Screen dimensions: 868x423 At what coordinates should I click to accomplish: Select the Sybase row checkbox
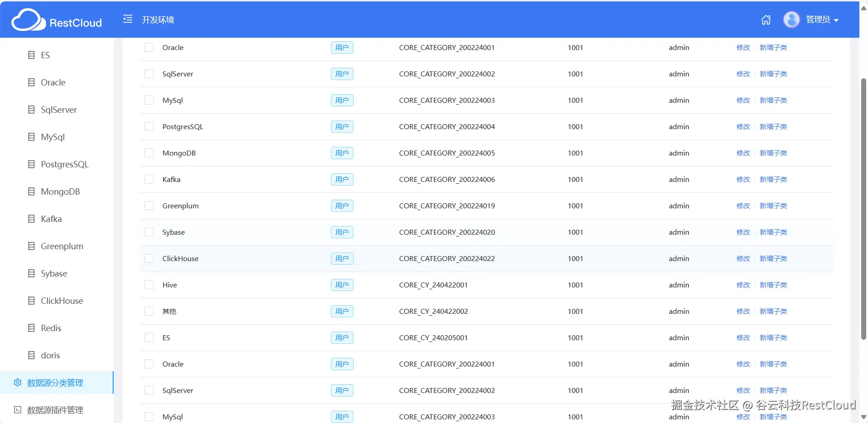tap(149, 232)
